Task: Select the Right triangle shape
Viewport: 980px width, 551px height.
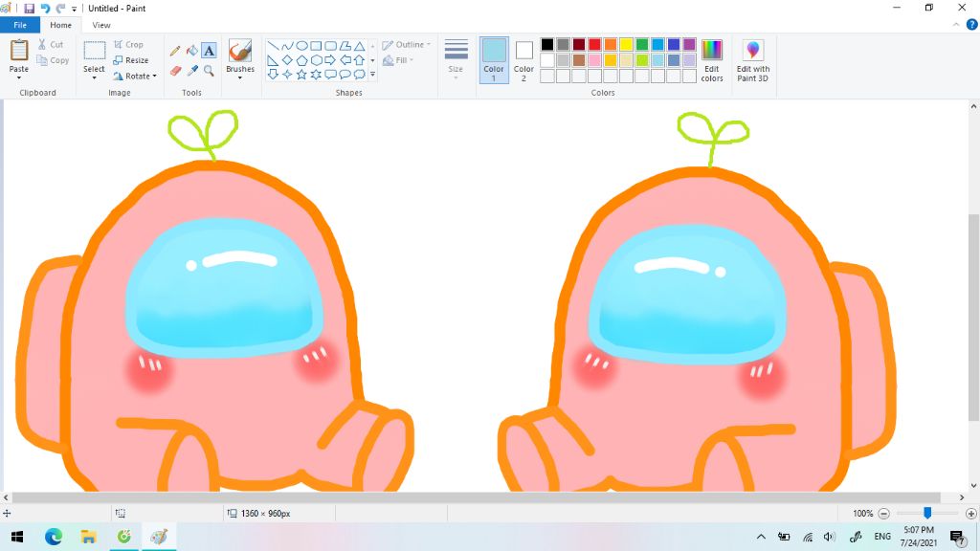Action: coord(273,60)
